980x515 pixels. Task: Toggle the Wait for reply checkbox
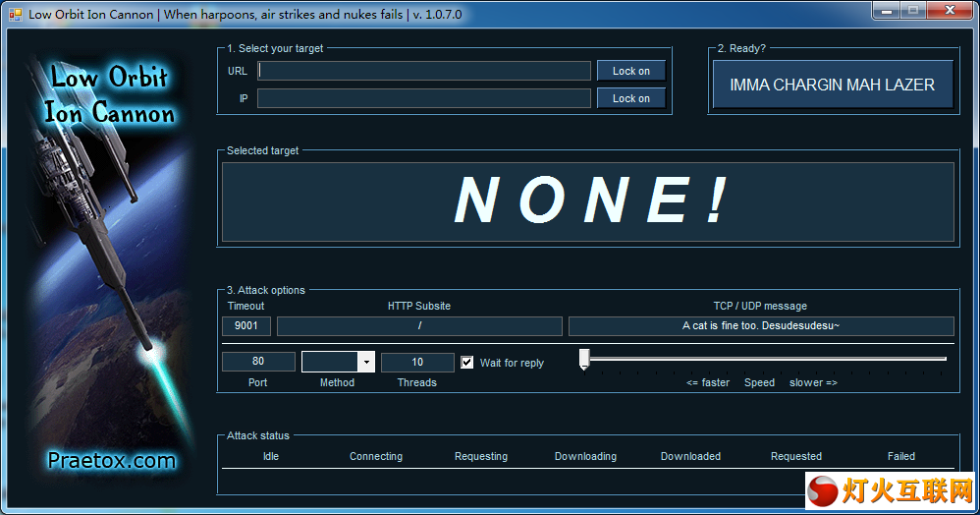[x=466, y=363]
